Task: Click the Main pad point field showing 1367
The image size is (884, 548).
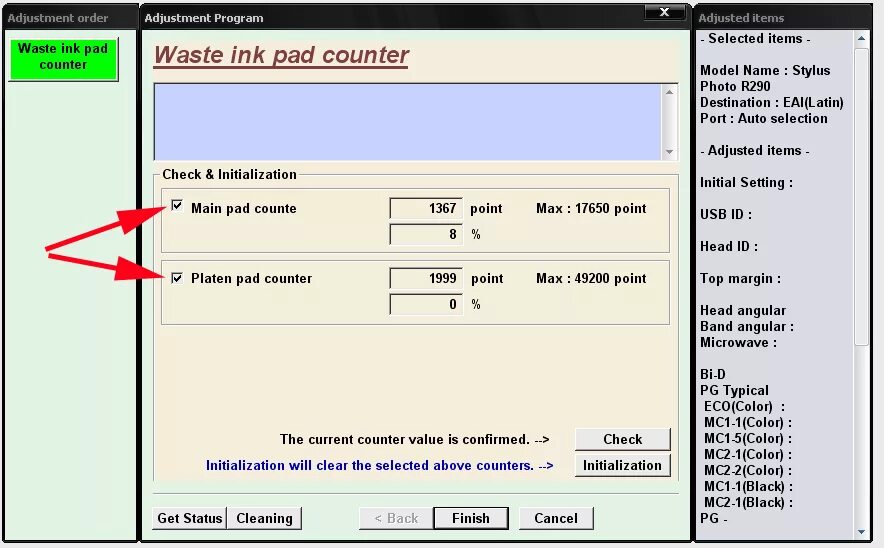Action: tap(426, 208)
